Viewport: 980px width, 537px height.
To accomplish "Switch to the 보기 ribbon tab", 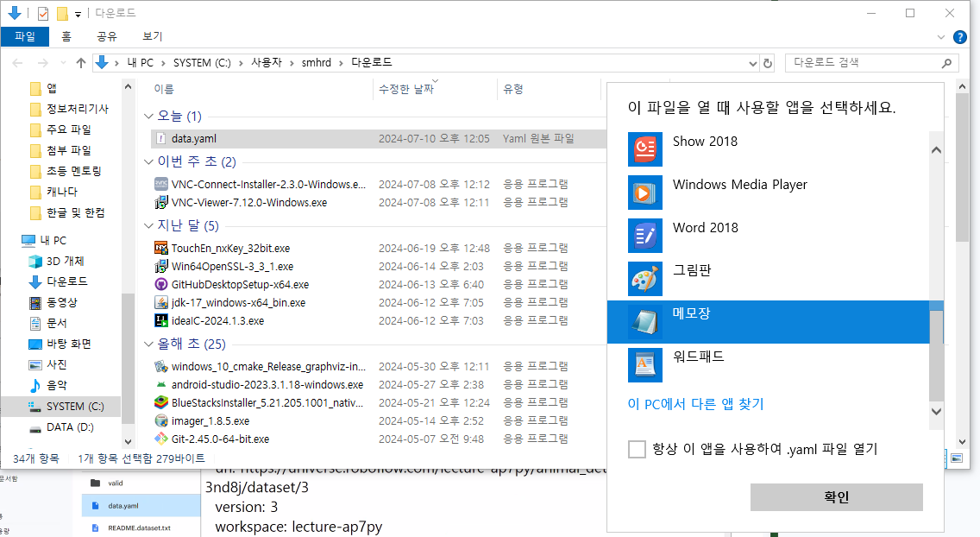I will click(x=153, y=36).
